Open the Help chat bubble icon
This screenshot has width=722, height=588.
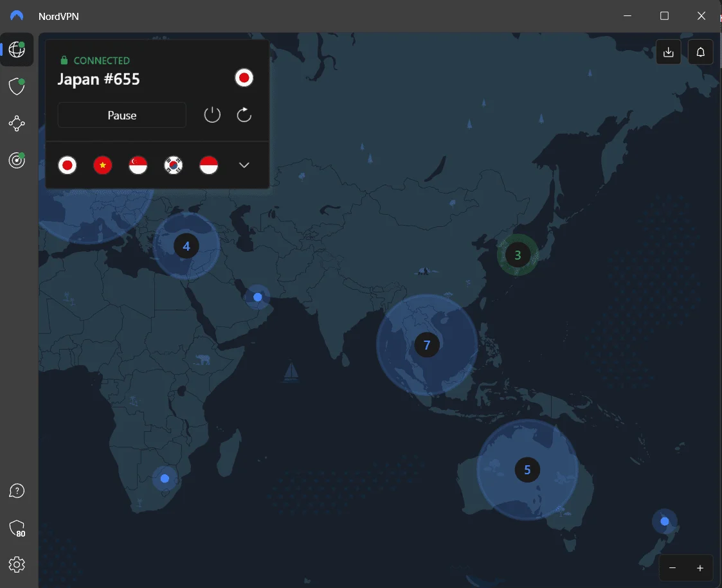pyautogui.click(x=17, y=491)
